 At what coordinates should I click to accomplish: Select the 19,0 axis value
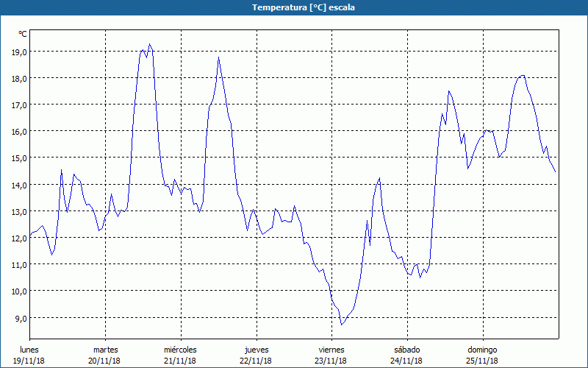pyautogui.click(x=20, y=52)
